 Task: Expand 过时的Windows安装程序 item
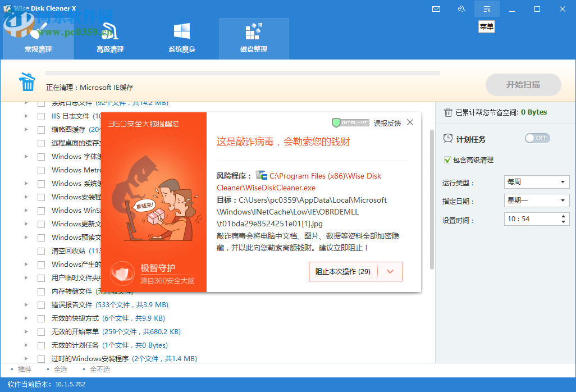point(26,358)
